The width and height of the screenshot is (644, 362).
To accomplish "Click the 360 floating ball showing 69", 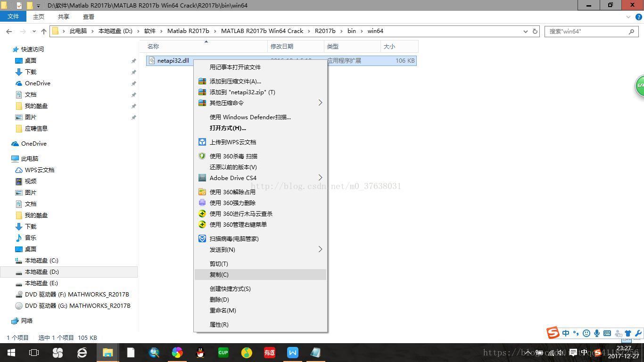I will click(640, 86).
